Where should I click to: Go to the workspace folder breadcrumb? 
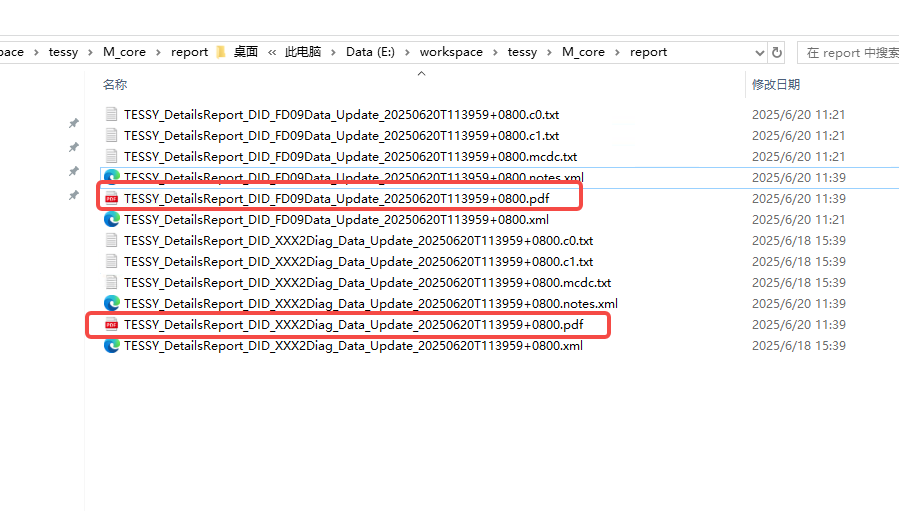coord(451,52)
